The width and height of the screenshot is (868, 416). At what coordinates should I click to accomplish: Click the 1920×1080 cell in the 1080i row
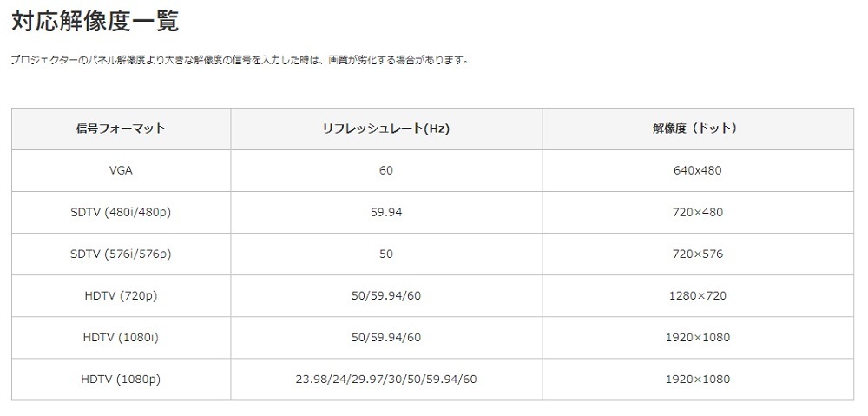pyautogui.click(x=697, y=337)
